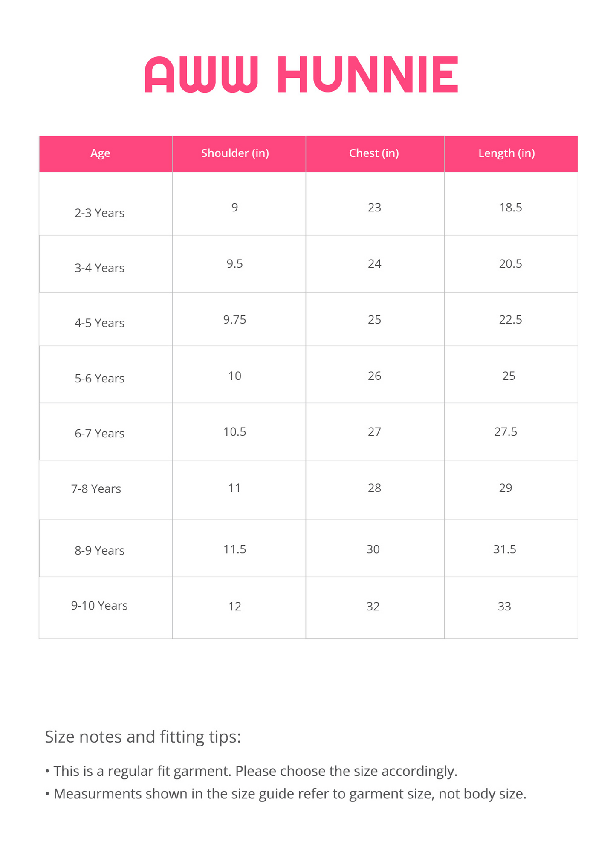
Task: Select the Age column header
Action: pos(100,153)
